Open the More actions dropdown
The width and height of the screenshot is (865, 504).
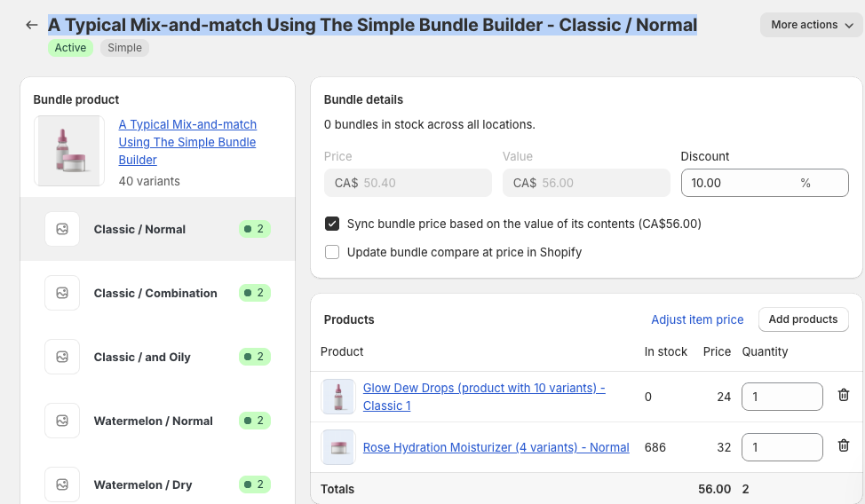(811, 25)
